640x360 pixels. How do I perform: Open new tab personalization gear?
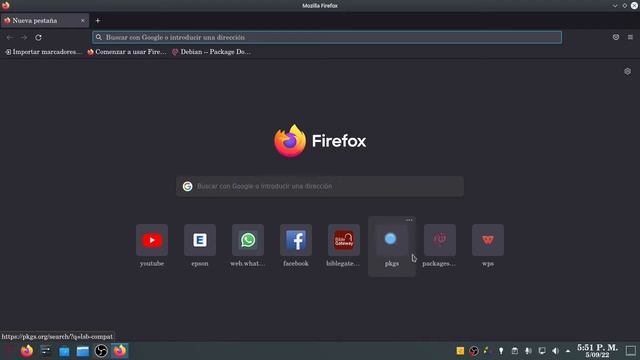coord(627,71)
